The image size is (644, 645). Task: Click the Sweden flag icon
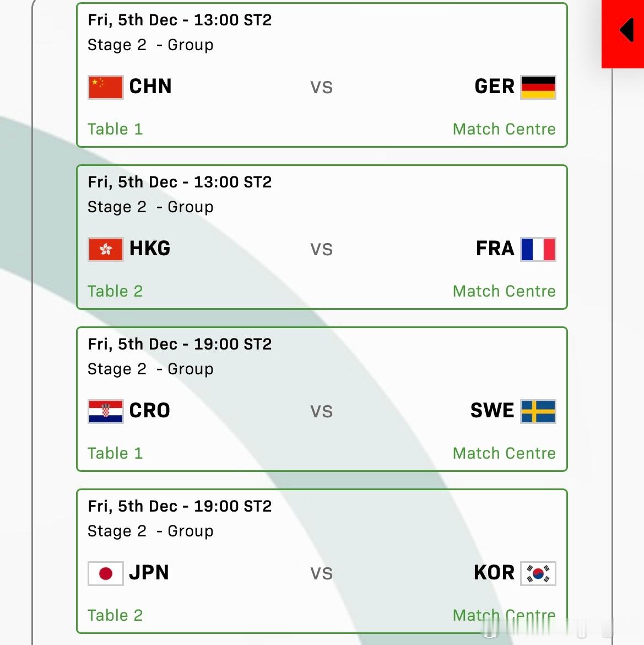point(538,411)
